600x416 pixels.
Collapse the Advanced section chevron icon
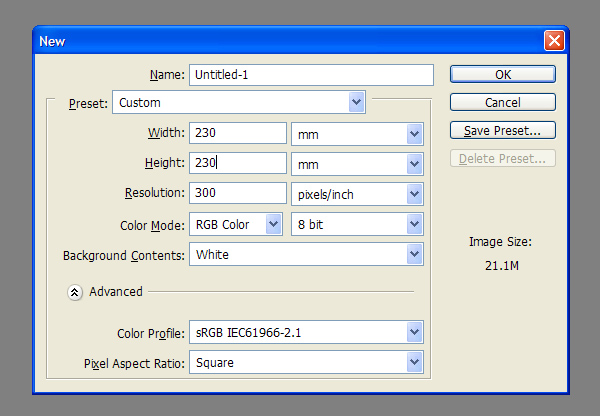point(75,293)
